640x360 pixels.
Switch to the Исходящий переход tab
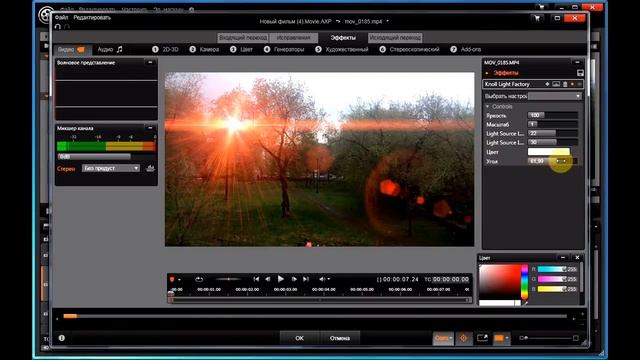(x=395, y=38)
